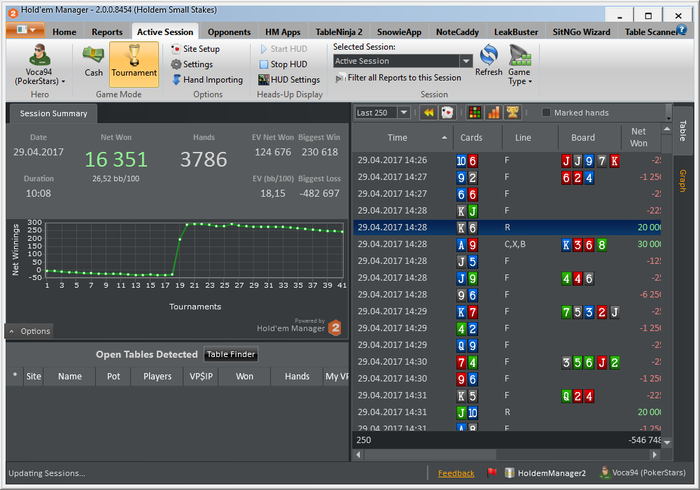Viewport: 700px width, 490px height.
Task: Select the Session Summary tab
Action: pyautogui.click(x=54, y=114)
